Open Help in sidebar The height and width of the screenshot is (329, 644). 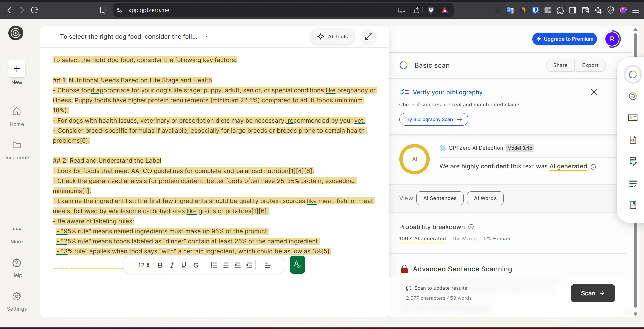[17, 268]
